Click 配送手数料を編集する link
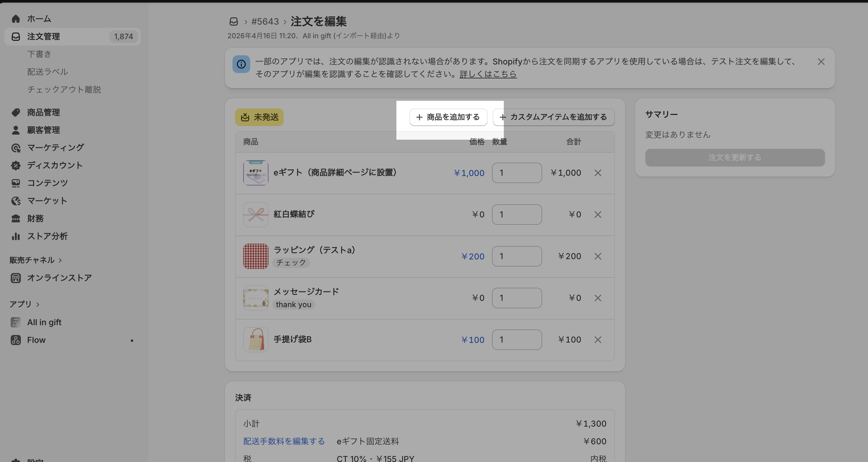The height and width of the screenshot is (462, 868). [x=284, y=441]
